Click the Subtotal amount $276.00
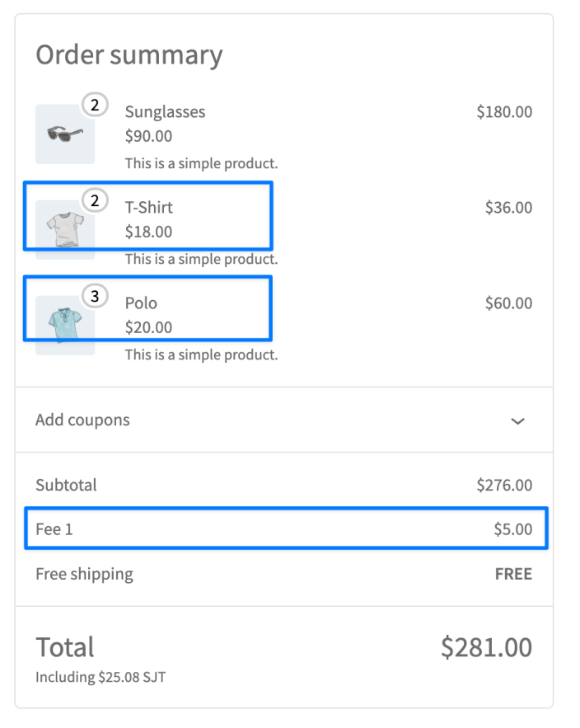This screenshot has height=728, width=580. click(504, 485)
